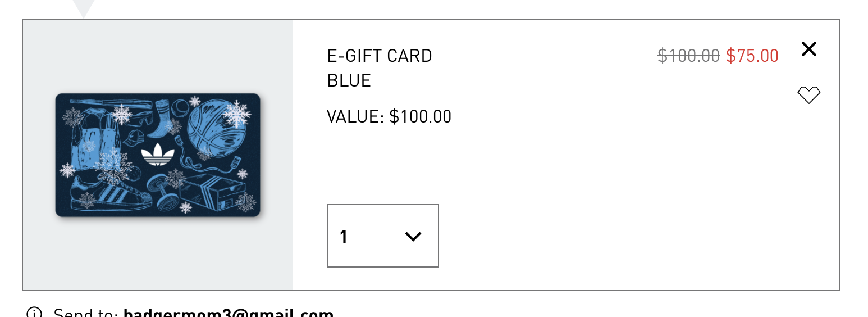Click the chevron arrow in quantity selector

pyautogui.click(x=413, y=237)
